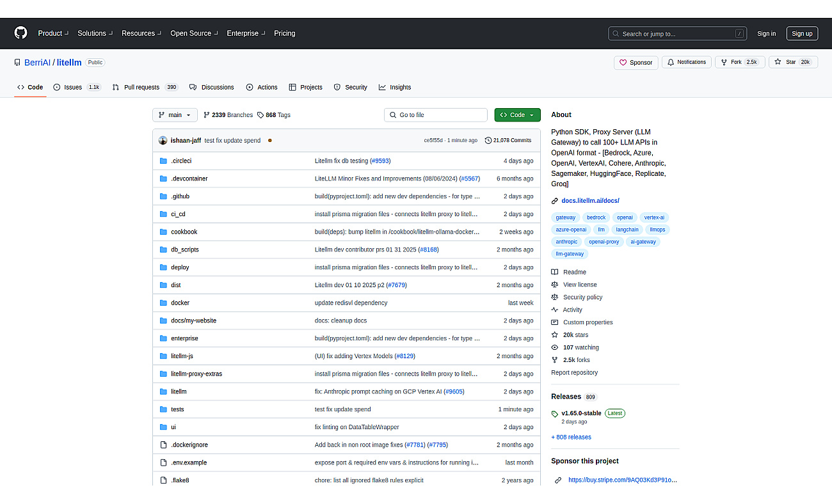Screen dimensions: 832x504
Task: Click the eye icon beside 107 watching
Action: click(555, 347)
